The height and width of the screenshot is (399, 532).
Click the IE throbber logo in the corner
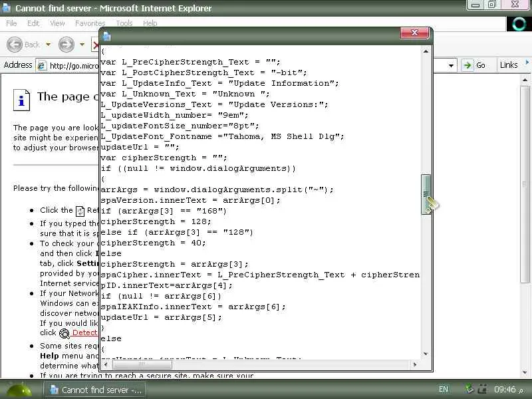(x=519, y=24)
